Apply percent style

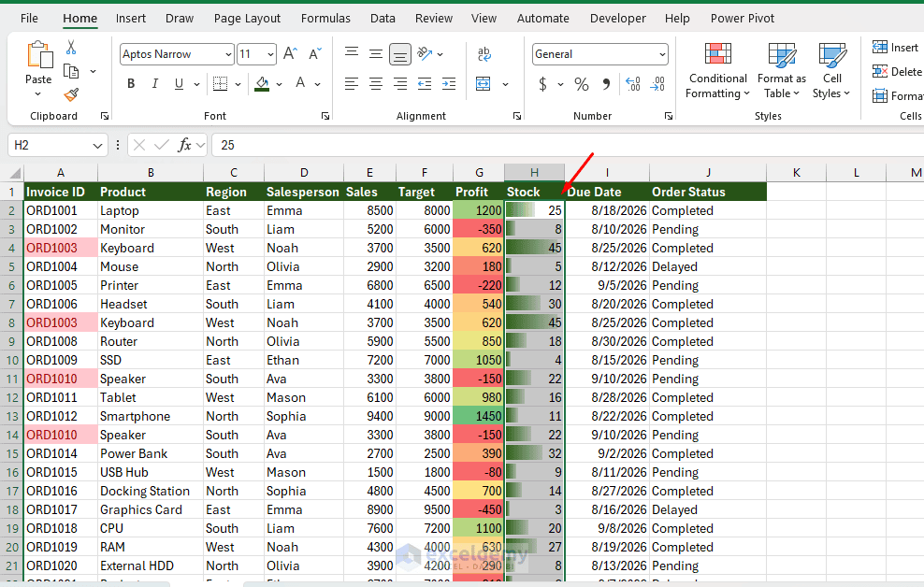(582, 84)
